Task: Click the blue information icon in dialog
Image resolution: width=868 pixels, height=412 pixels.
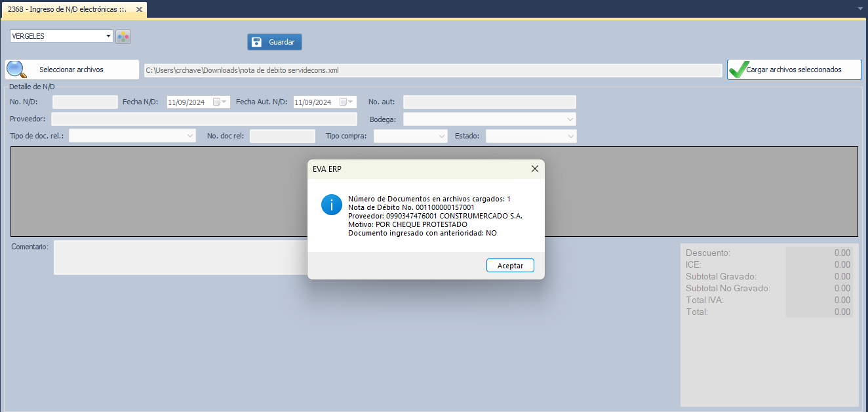Action: pos(331,205)
